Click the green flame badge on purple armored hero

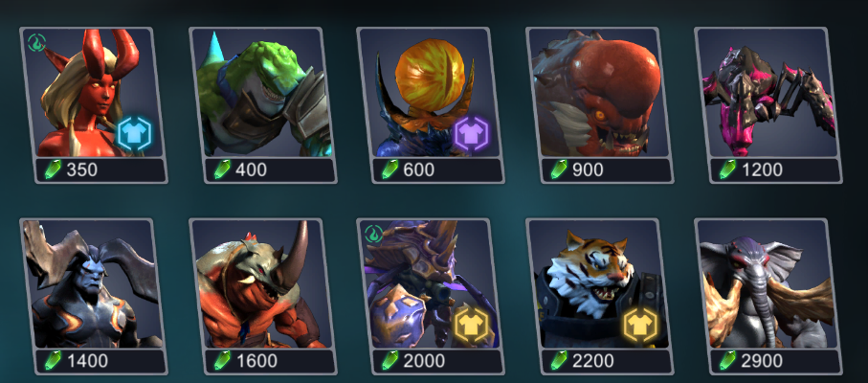click(374, 233)
